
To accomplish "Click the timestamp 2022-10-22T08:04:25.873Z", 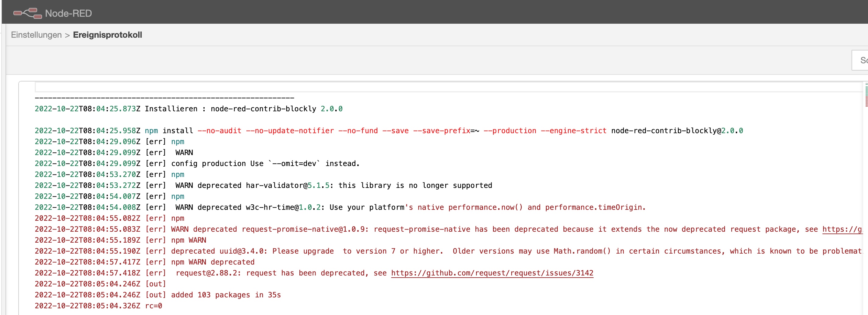I will click(88, 108).
